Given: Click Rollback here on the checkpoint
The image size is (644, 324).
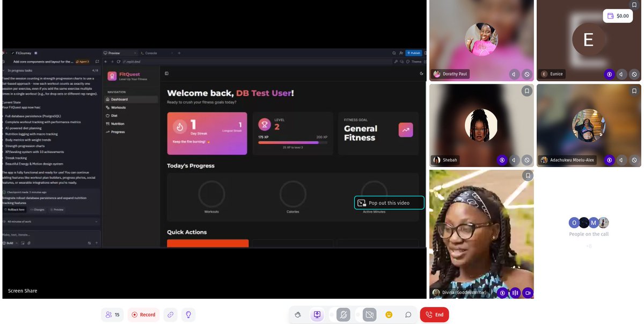Looking at the screenshot, I should coord(14,210).
